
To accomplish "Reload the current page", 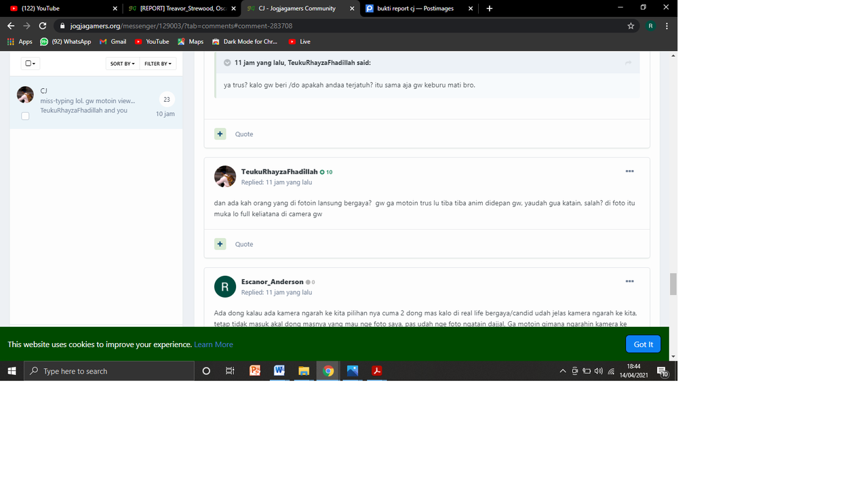I will tap(43, 26).
